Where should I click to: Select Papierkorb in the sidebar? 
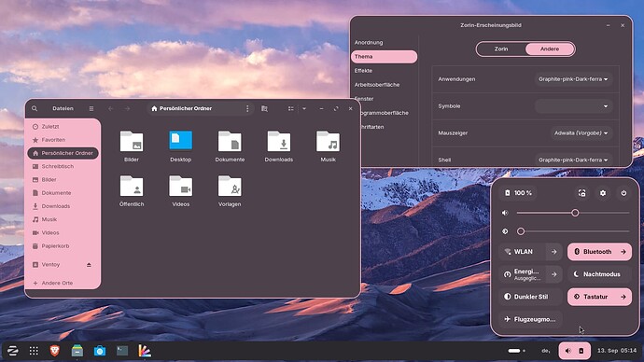tap(63, 246)
